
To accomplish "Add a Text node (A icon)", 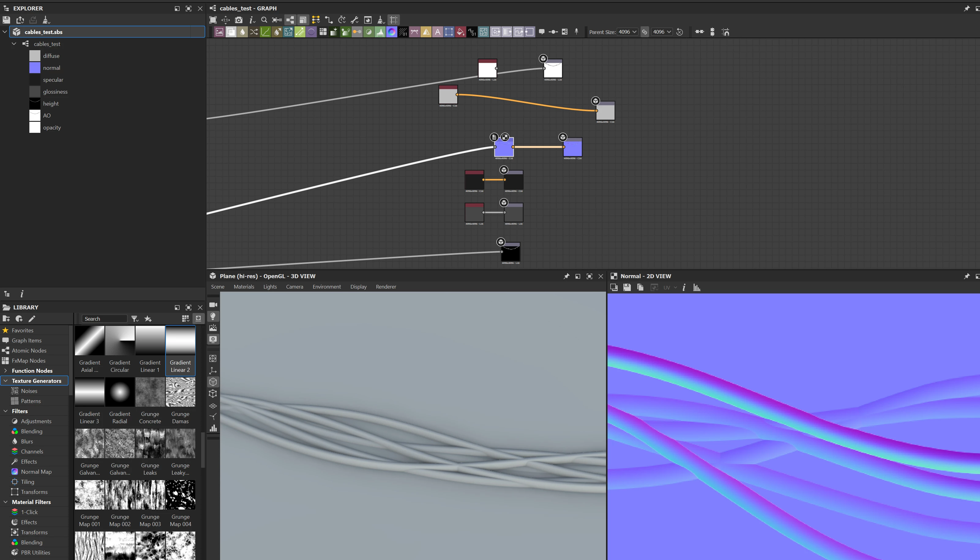I will click(437, 32).
